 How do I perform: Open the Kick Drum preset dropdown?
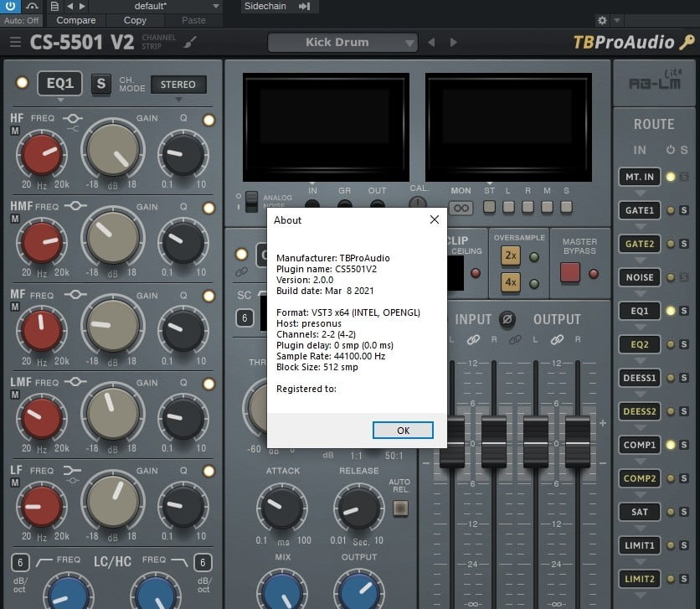342,42
